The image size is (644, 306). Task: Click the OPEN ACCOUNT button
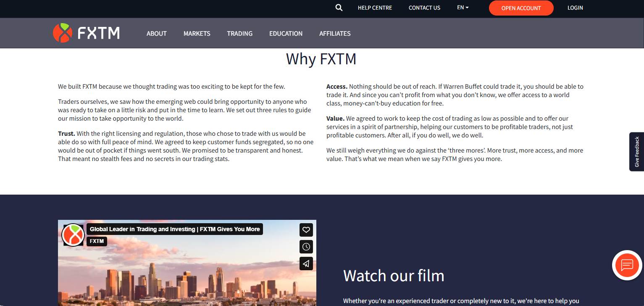(521, 8)
